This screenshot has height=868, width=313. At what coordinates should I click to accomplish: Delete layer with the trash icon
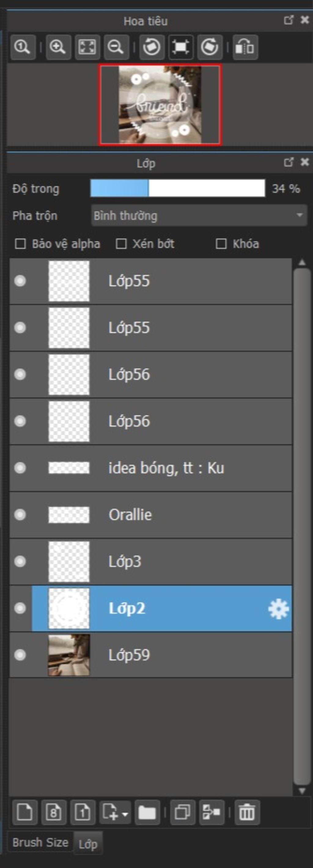pyautogui.click(x=247, y=812)
